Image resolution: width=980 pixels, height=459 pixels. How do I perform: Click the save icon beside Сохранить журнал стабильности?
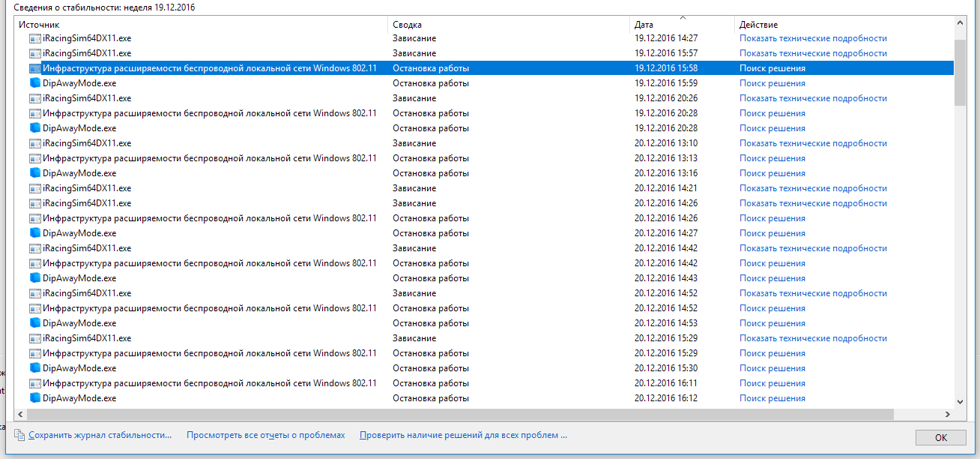coord(19,435)
